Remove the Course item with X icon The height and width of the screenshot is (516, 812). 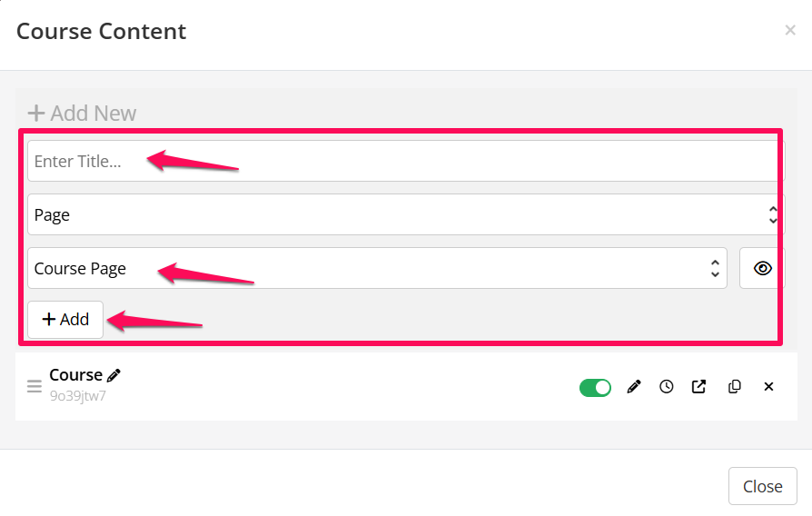[x=768, y=387]
